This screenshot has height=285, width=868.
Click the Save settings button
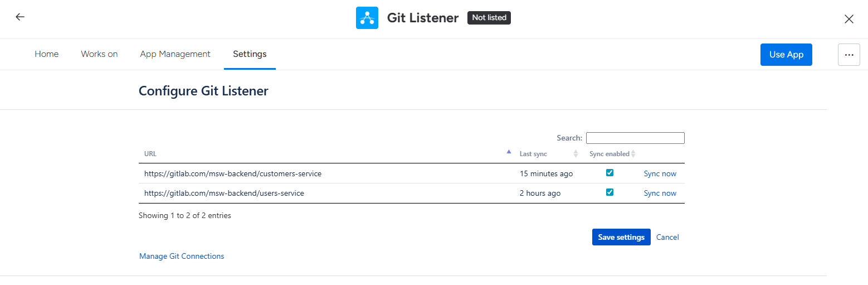(621, 237)
